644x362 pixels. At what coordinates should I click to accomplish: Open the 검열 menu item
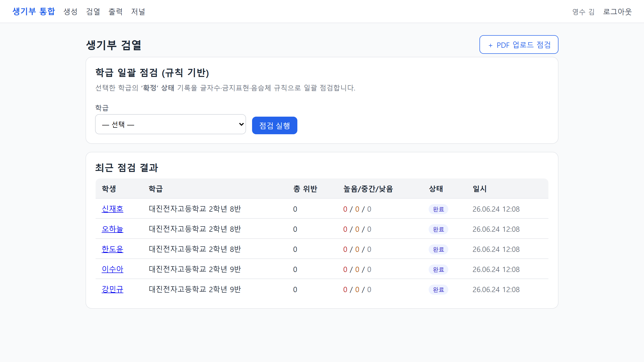[x=93, y=12]
